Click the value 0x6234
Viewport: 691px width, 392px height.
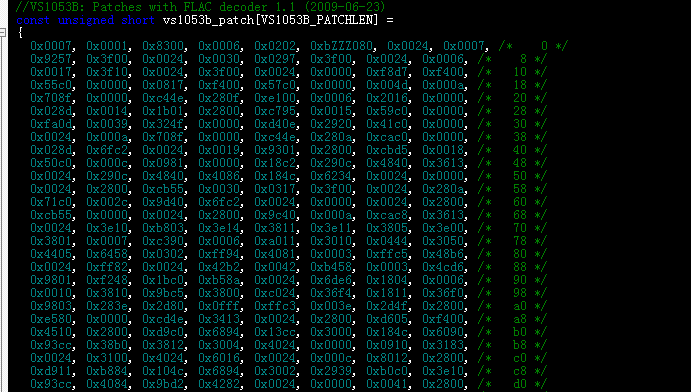pyautogui.click(x=331, y=176)
